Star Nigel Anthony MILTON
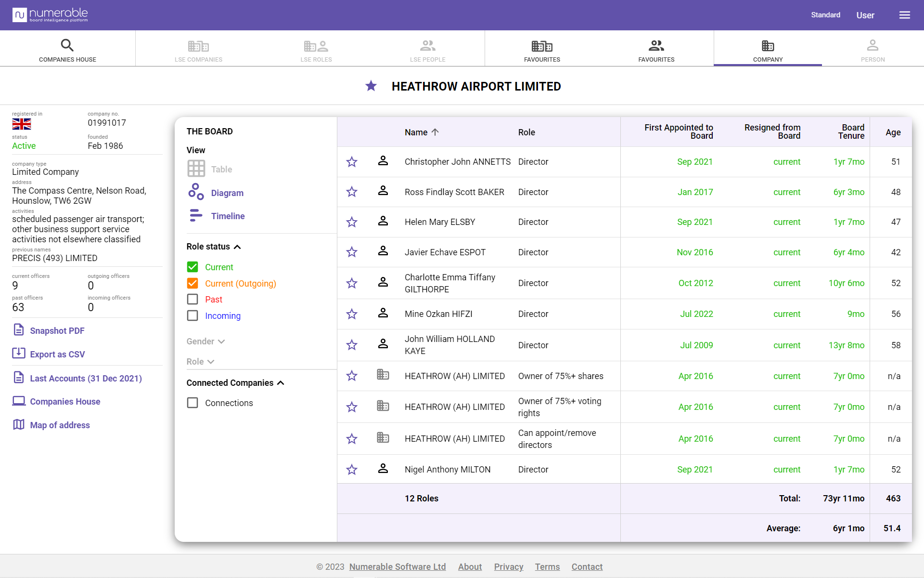Screen dimensions: 924x578 [352, 470]
